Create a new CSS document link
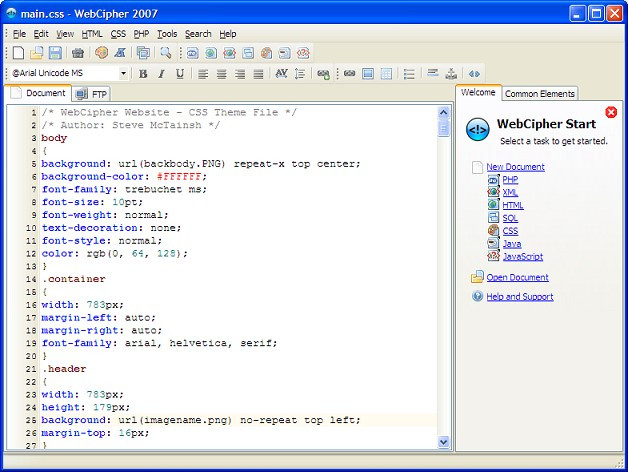The width and height of the screenshot is (628, 472). point(510,231)
